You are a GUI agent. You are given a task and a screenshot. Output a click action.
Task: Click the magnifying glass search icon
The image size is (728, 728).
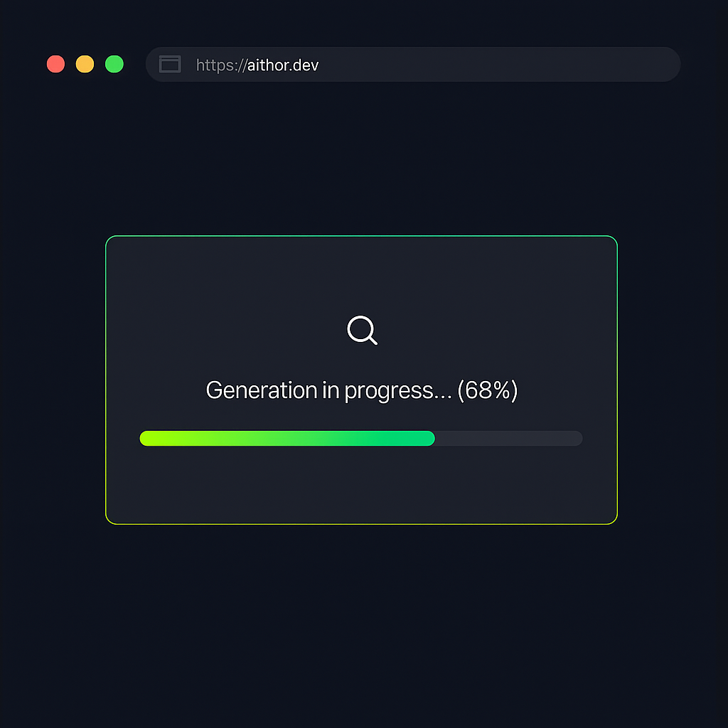pyautogui.click(x=362, y=330)
